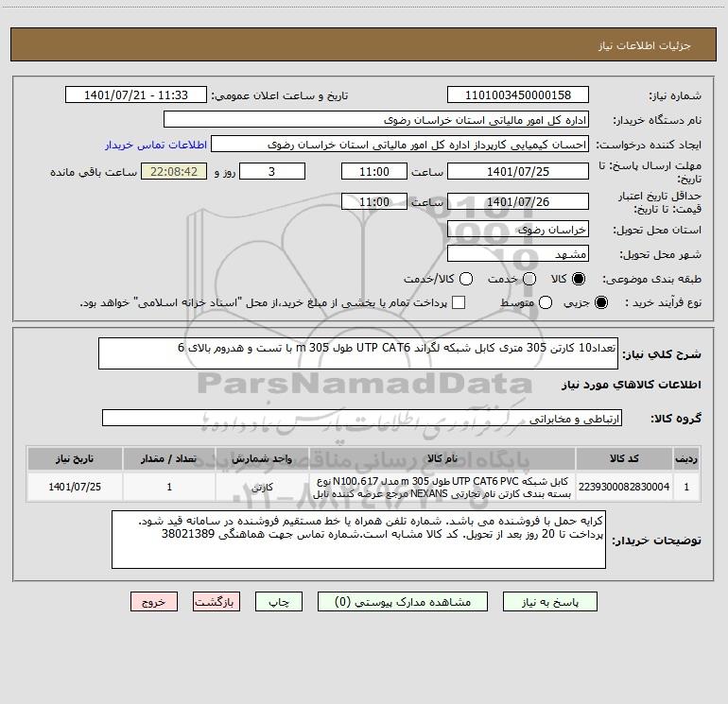Click the اطلاعات کالاهای مورد نیاز heading

[632, 385]
